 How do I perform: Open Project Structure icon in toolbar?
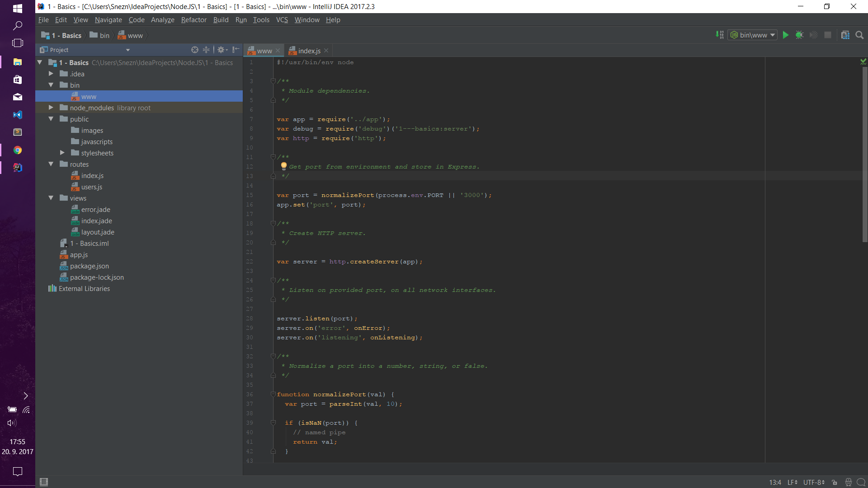(x=845, y=35)
